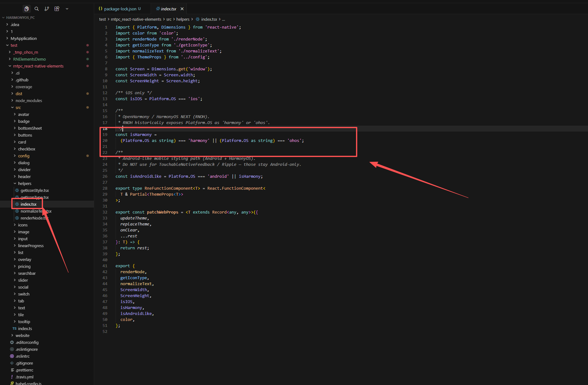588x385 pixels.
Task: Click the helpers breadcrumb segment
Action: click(183, 19)
